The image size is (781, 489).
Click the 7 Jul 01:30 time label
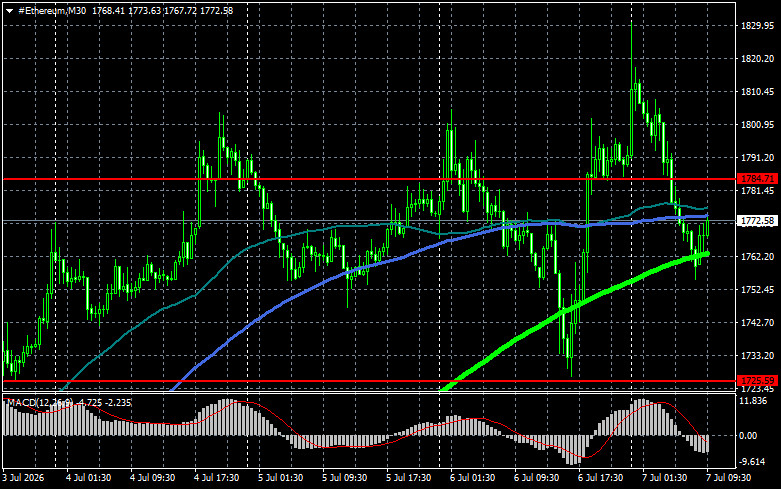tap(665, 478)
